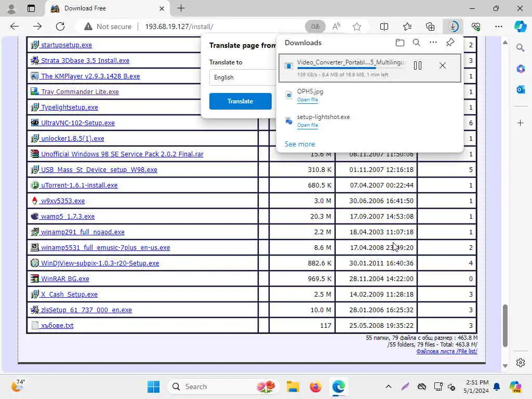The width and height of the screenshot is (532, 399).
Task: Download Unofficial Windows 98 SE Service Pack rar
Action: [122, 154]
